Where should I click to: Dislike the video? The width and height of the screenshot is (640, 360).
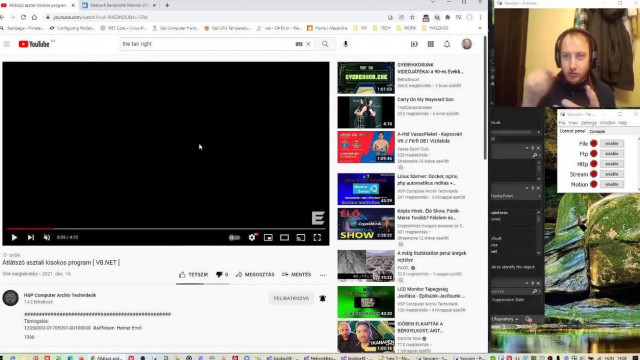[222, 275]
